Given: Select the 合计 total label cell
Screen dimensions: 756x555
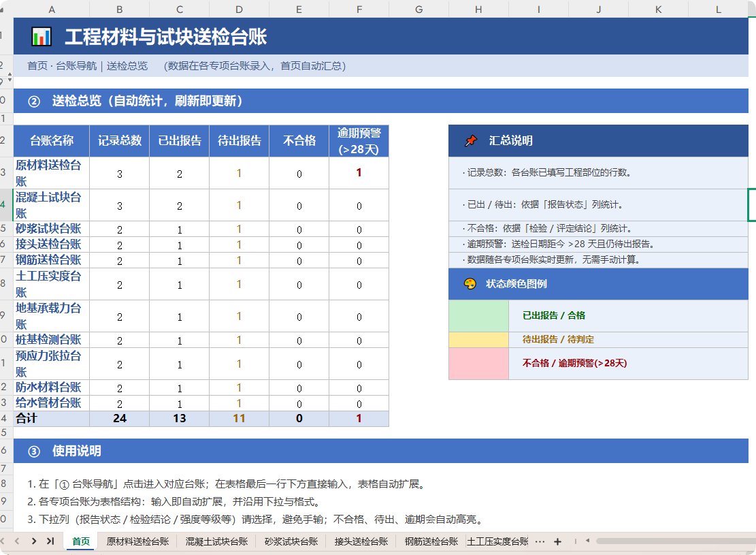Looking at the screenshot, I should pos(52,418).
